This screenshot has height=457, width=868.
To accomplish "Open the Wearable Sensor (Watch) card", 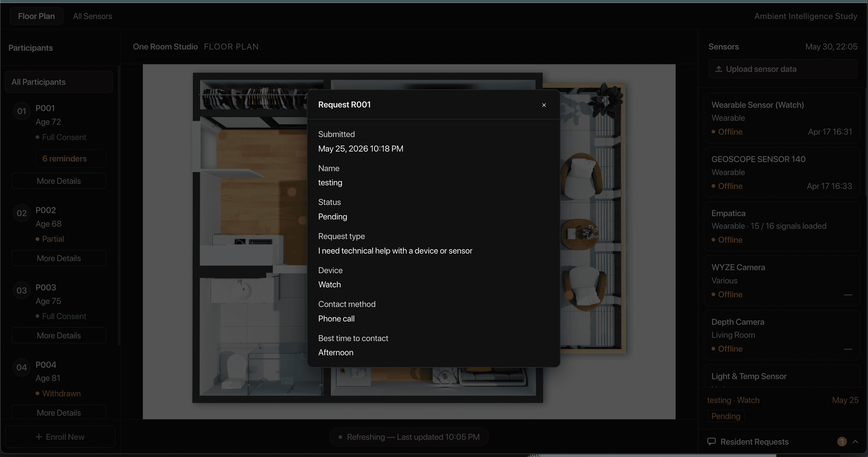I will click(x=781, y=118).
